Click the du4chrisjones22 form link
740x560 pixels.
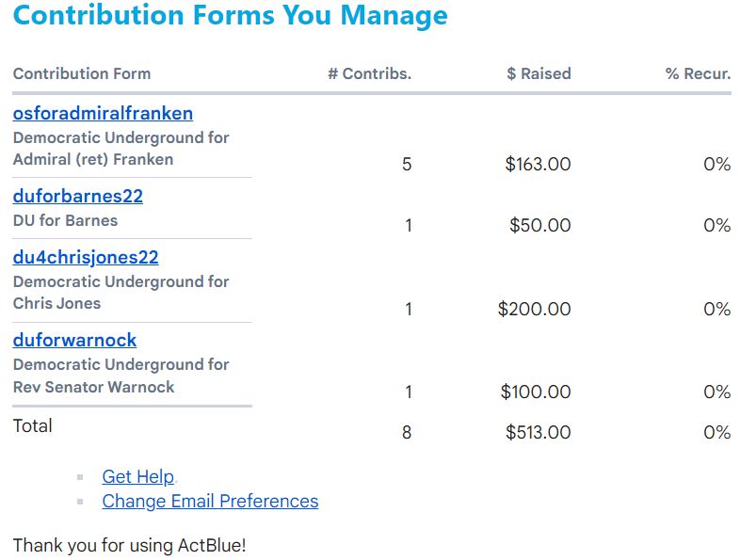[x=86, y=258]
